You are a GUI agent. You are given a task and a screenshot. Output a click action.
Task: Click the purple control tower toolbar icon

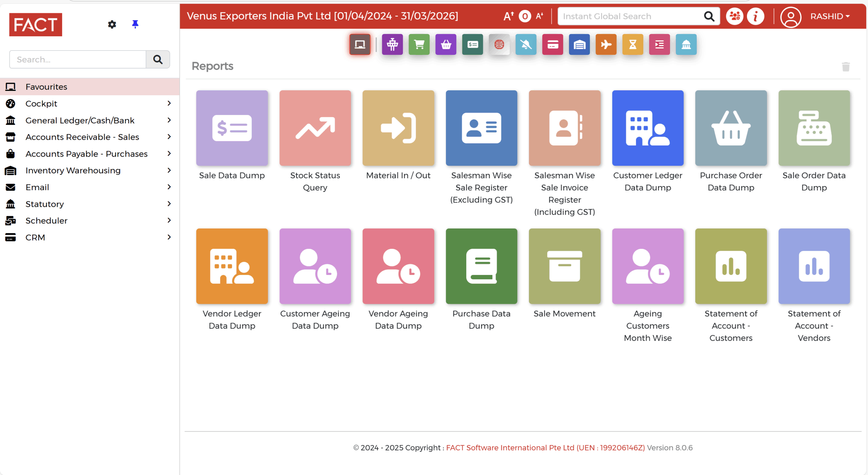[x=392, y=44]
